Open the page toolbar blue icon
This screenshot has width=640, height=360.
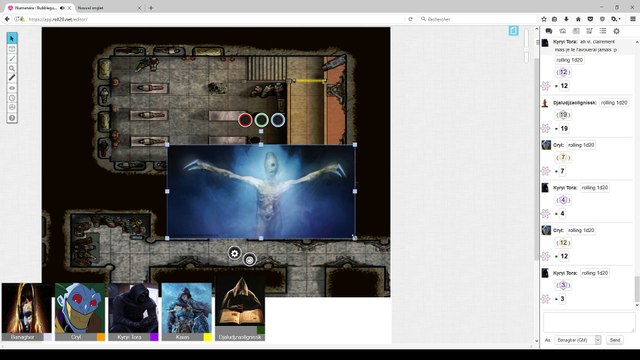pyautogui.click(x=513, y=31)
